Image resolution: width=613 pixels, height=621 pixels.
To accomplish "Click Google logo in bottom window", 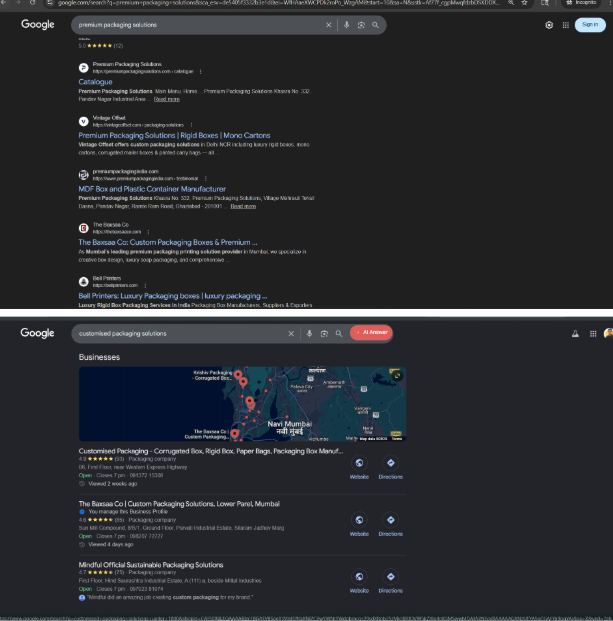I will (38, 333).
